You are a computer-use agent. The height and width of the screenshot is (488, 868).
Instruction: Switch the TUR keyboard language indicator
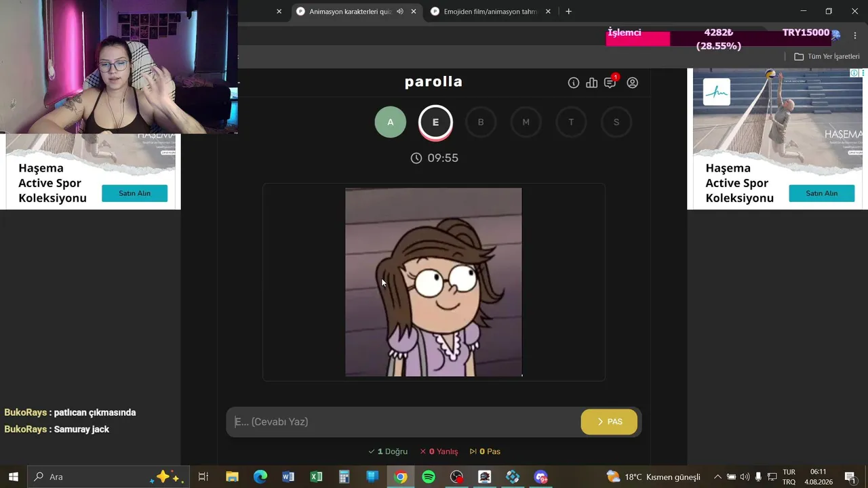(789, 476)
